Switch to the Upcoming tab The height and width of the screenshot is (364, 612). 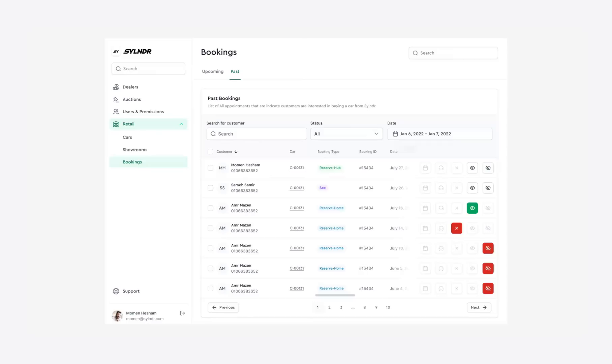point(212,71)
